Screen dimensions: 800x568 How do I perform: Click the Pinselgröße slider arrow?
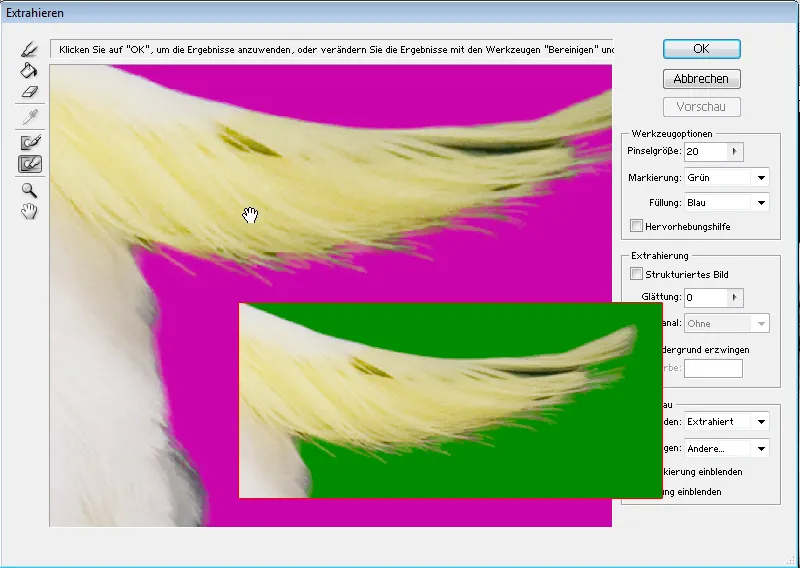click(735, 152)
